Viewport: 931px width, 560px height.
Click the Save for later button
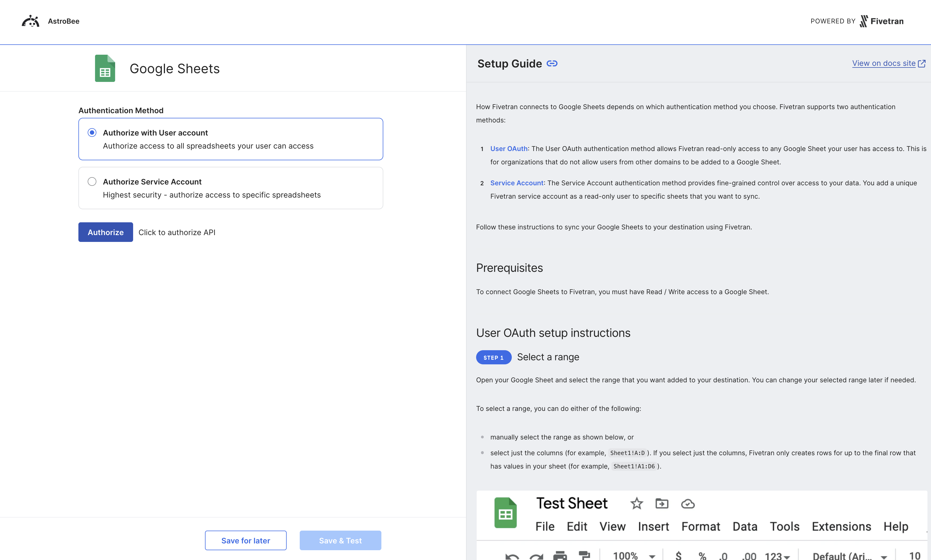245,540
